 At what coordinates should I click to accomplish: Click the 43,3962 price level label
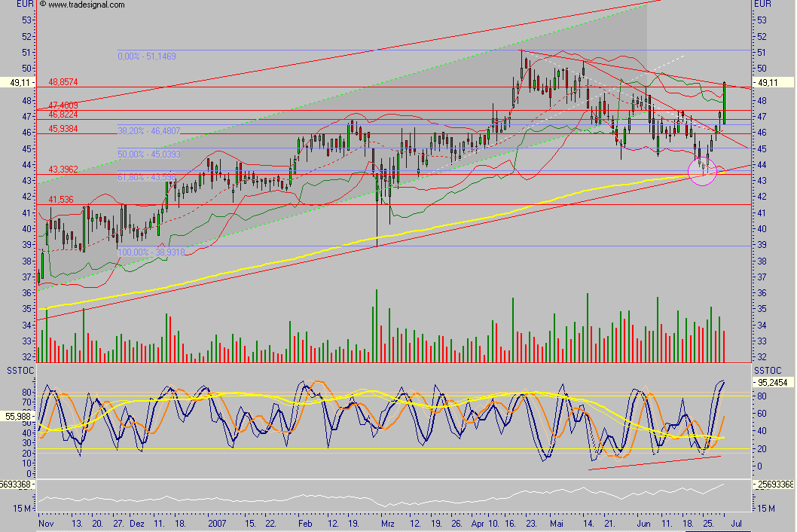[x=63, y=169]
